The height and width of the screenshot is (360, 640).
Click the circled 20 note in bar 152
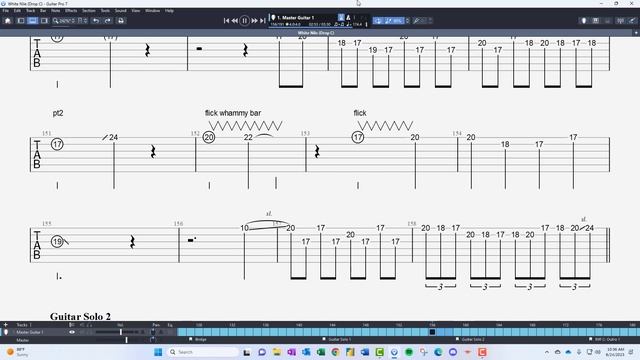click(x=209, y=137)
